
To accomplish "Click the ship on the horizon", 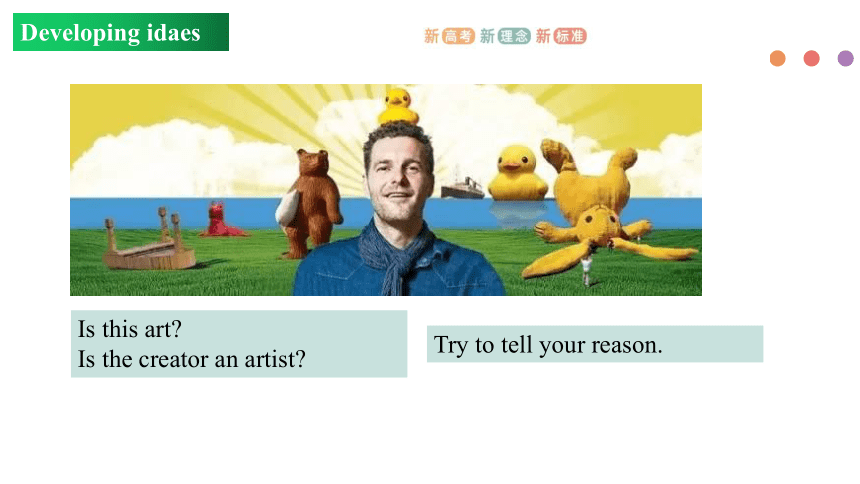I will click(462, 188).
